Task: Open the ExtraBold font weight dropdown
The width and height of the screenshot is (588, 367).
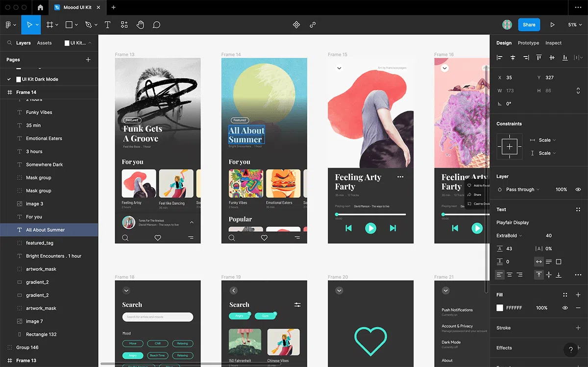Action: (x=509, y=236)
